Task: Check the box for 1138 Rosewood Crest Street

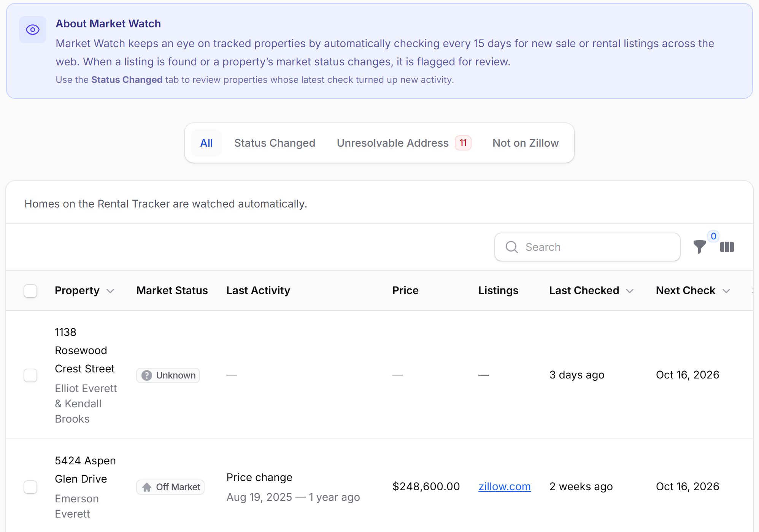Action: click(30, 375)
